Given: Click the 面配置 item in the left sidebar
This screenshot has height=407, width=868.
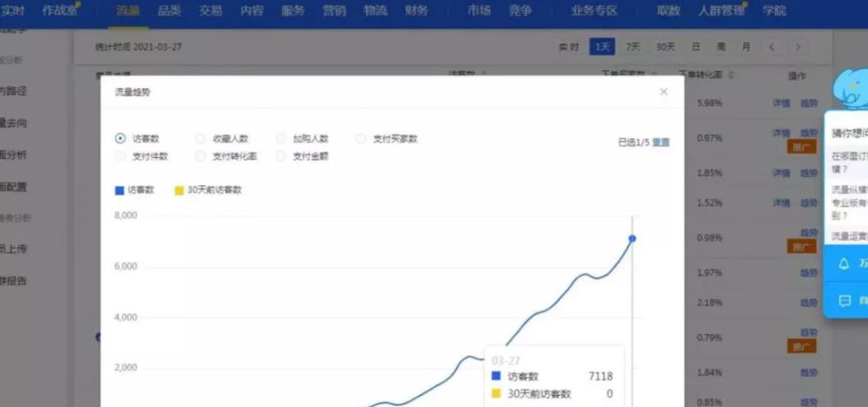Looking at the screenshot, I should coord(13,187).
